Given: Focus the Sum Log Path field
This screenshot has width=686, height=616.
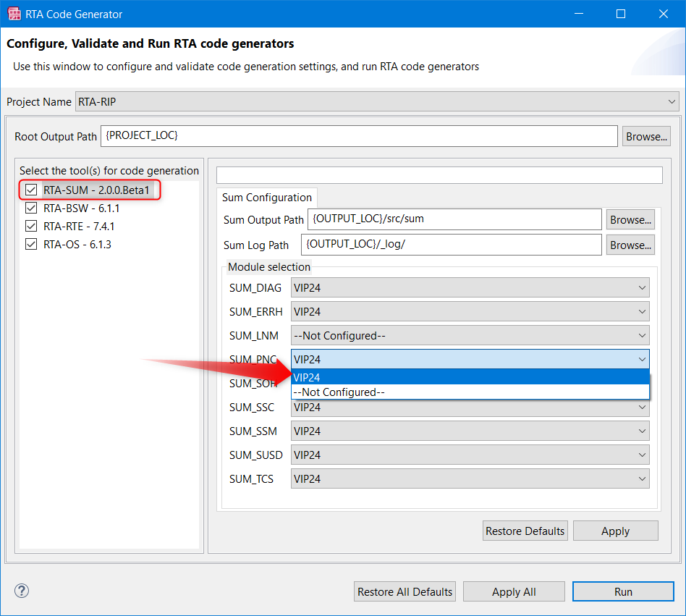Looking at the screenshot, I should coord(451,245).
